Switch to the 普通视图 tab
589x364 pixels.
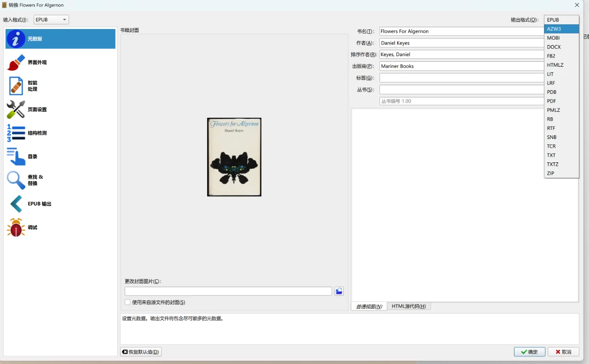(369, 306)
